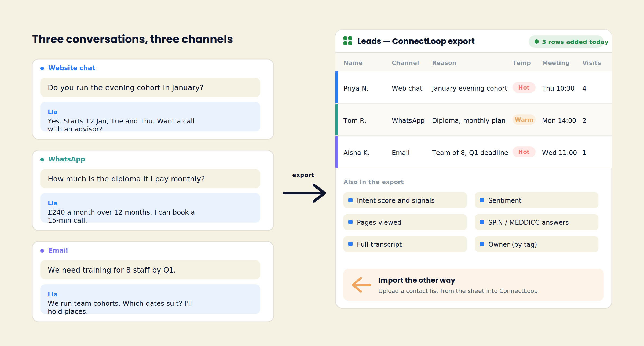Click the 'January evening cohort' reason cell
Screen dimensions: 644x346
click(x=470, y=88)
